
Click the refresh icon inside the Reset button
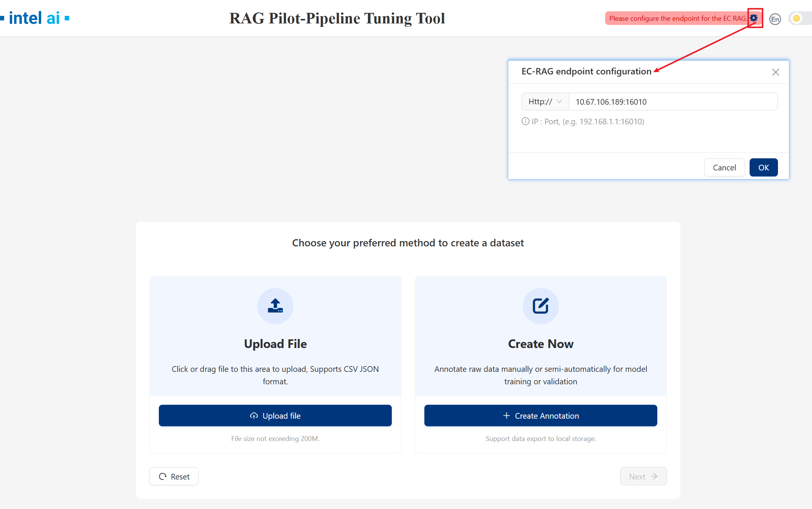[x=163, y=476]
